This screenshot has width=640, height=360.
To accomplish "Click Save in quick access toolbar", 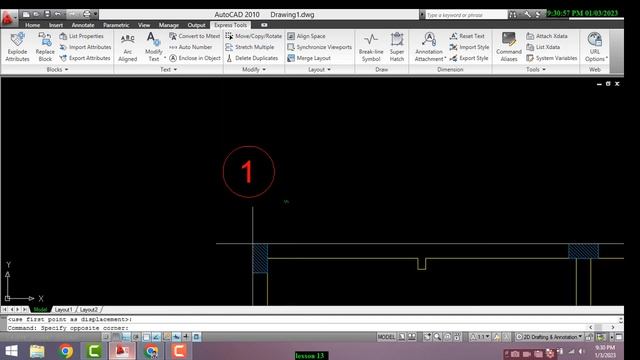I will click(47, 14).
